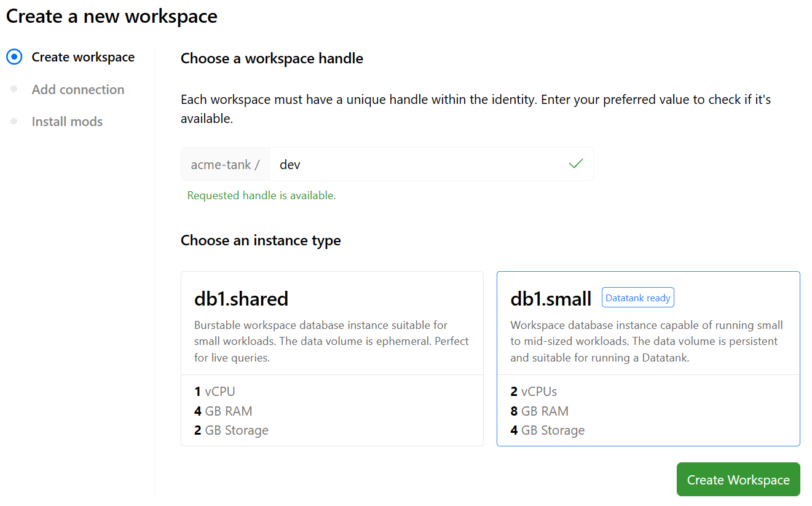Viewport: 812px width, 506px height.
Task: Click the Datatank ready badge
Action: coord(638,298)
